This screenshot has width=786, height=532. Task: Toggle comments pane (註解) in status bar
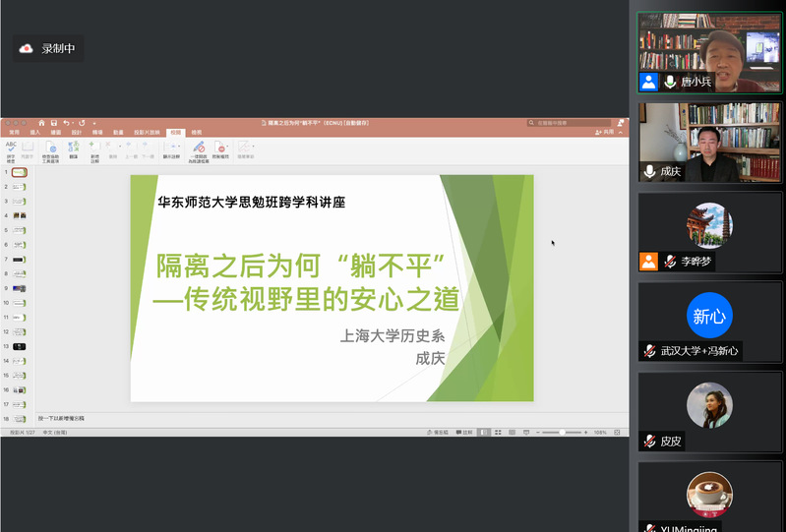click(464, 432)
